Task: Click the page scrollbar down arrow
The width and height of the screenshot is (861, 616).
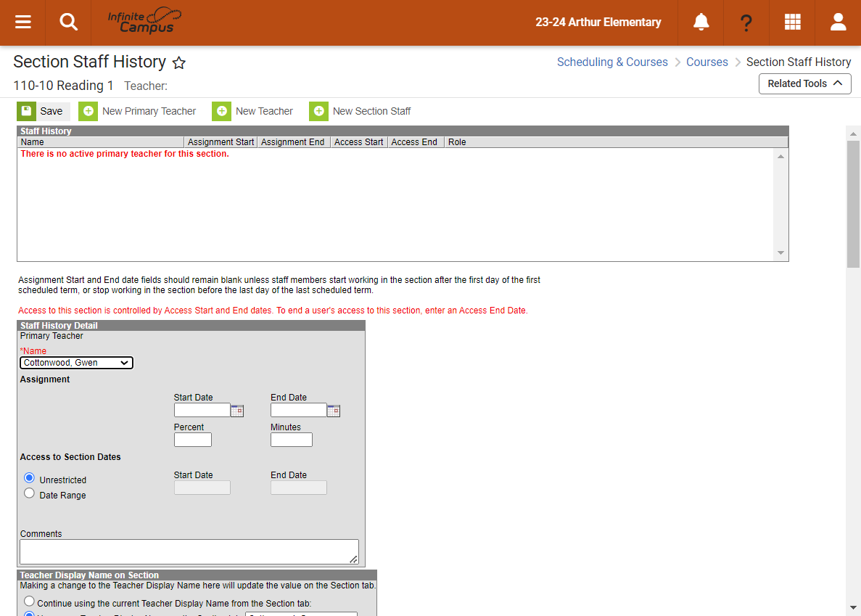Action: click(853, 608)
